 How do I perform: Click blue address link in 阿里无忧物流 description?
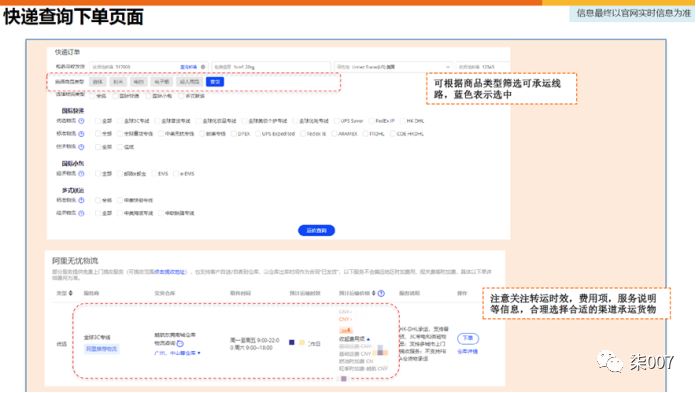pyautogui.click(x=170, y=272)
